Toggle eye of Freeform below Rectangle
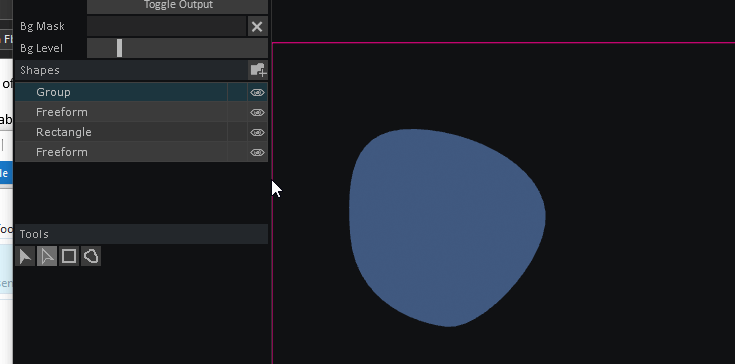Screen dimensions: 735x364 coord(257,153)
